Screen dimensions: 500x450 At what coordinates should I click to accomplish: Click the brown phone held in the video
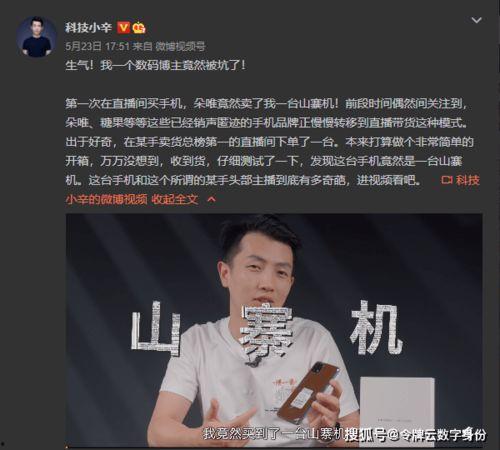tap(308, 391)
